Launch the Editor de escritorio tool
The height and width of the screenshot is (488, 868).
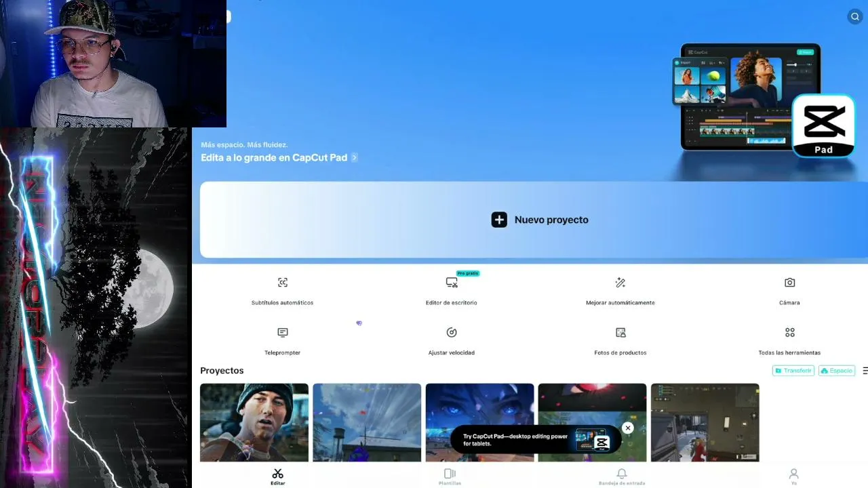click(452, 291)
